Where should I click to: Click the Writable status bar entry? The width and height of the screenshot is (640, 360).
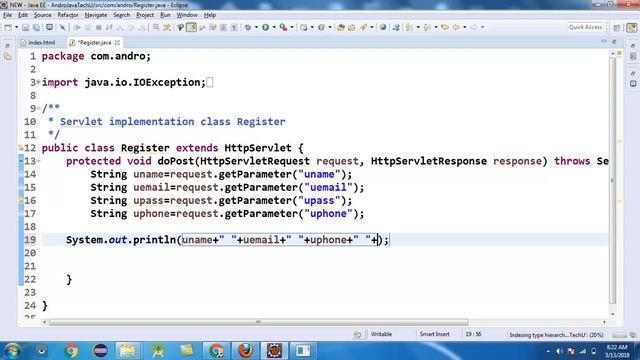381,334
